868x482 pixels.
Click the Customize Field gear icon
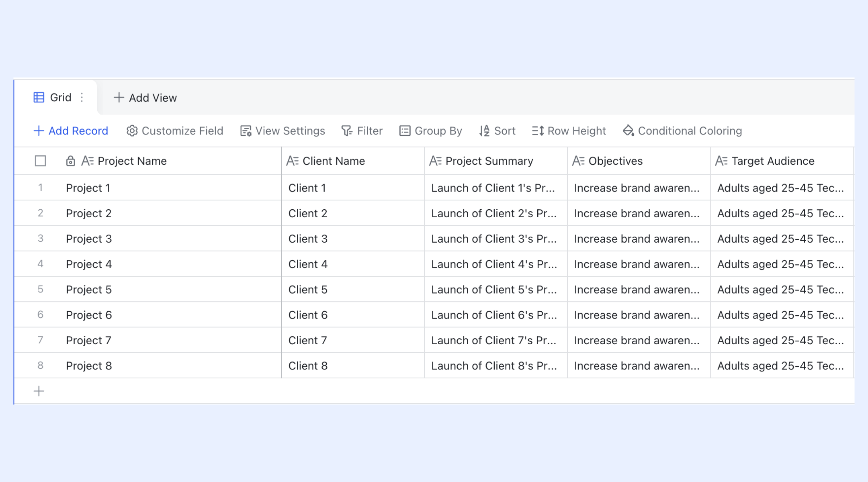pyautogui.click(x=132, y=131)
